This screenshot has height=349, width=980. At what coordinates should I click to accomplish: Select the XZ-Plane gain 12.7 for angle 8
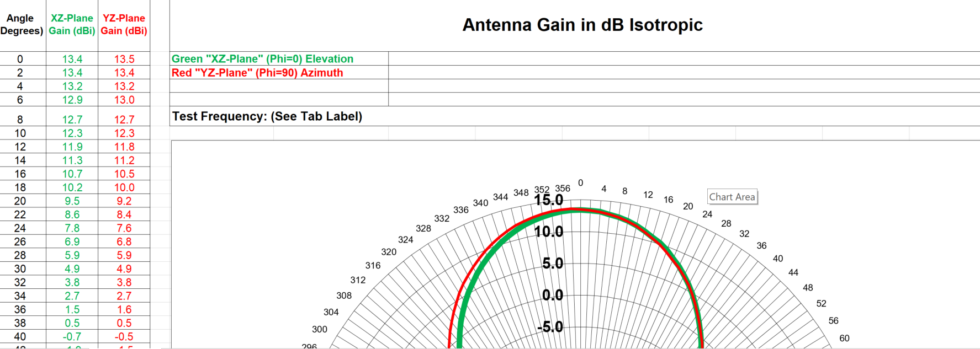pyautogui.click(x=72, y=117)
